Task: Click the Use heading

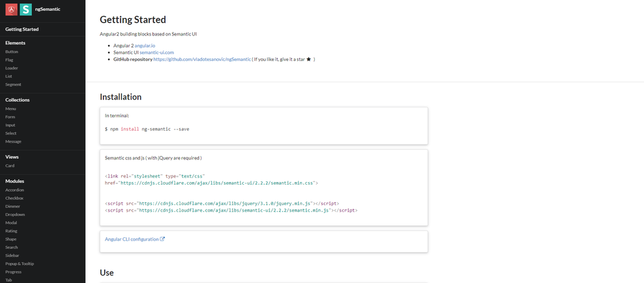Action: pyautogui.click(x=107, y=273)
